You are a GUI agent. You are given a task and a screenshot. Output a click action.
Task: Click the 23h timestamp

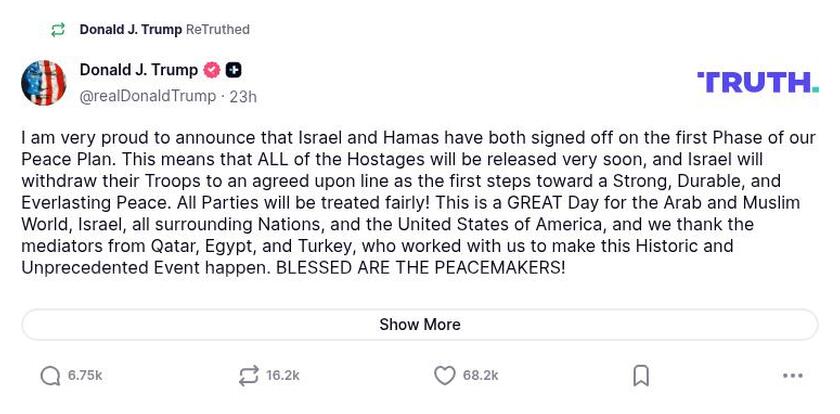click(243, 97)
